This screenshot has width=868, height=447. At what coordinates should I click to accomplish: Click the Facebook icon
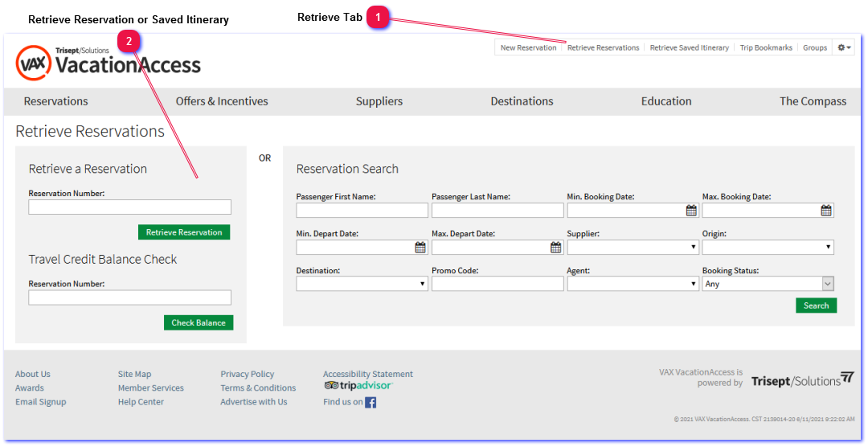coord(371,402)
